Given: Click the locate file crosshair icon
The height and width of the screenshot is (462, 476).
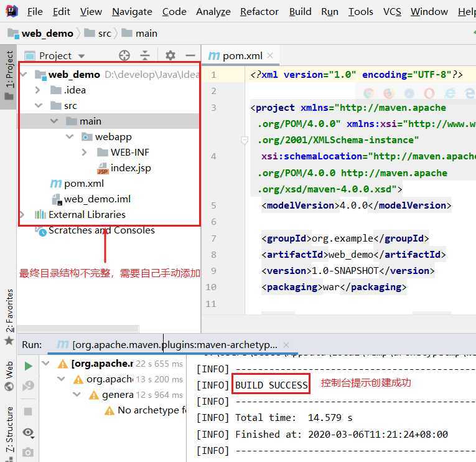Looking at the screenshot, I should coord(124,55).
